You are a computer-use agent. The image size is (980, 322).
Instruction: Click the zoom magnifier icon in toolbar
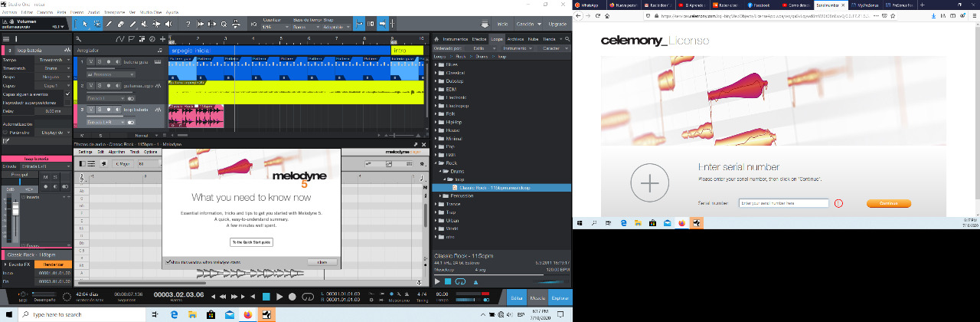point(224,24)
